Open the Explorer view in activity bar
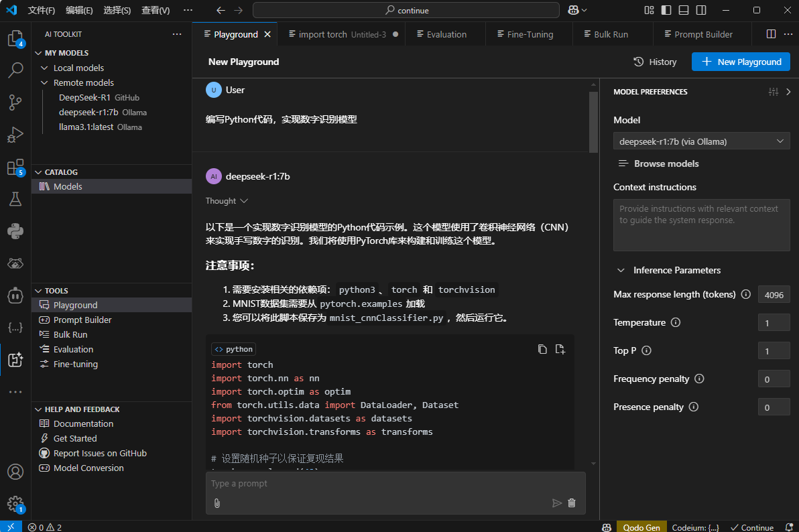Viewport: 799px width, 532px height. coord(15,39)
